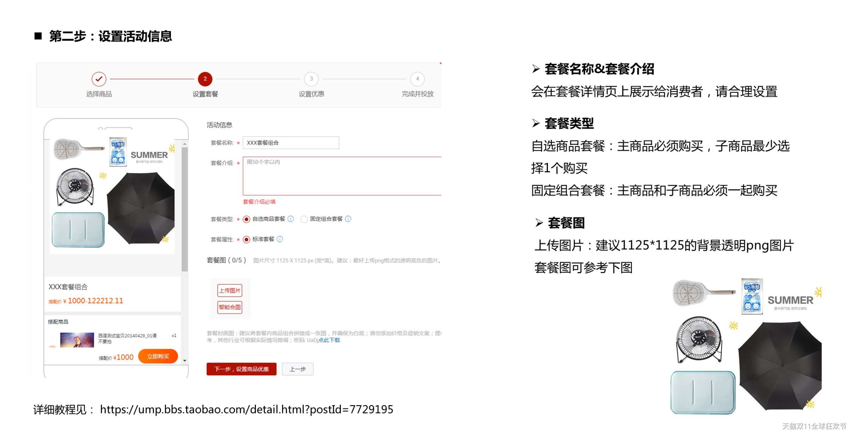The height and width of the screenshot is (433, 868).
Task: Click info icon next to 自选商品套餐
Action: pos(291,219)
